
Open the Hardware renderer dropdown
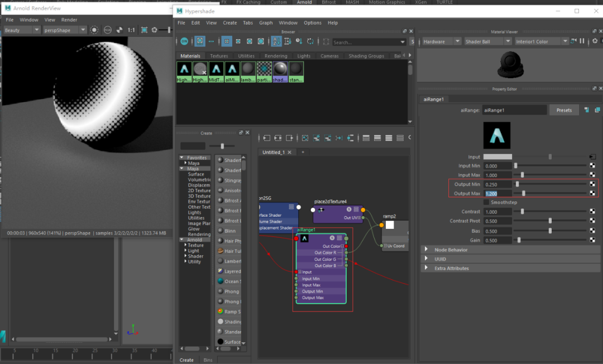442,41
